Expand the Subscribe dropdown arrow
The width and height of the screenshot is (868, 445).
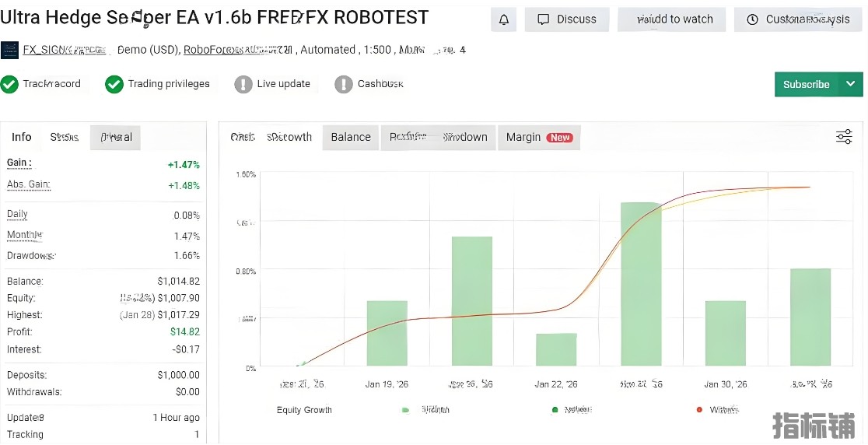[x=850, y=84]
